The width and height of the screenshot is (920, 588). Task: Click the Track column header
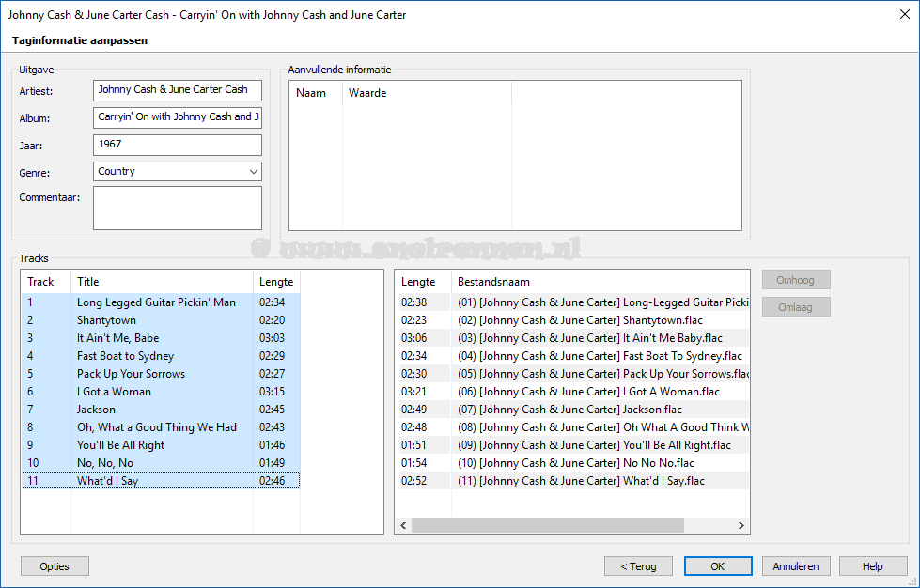46,282
